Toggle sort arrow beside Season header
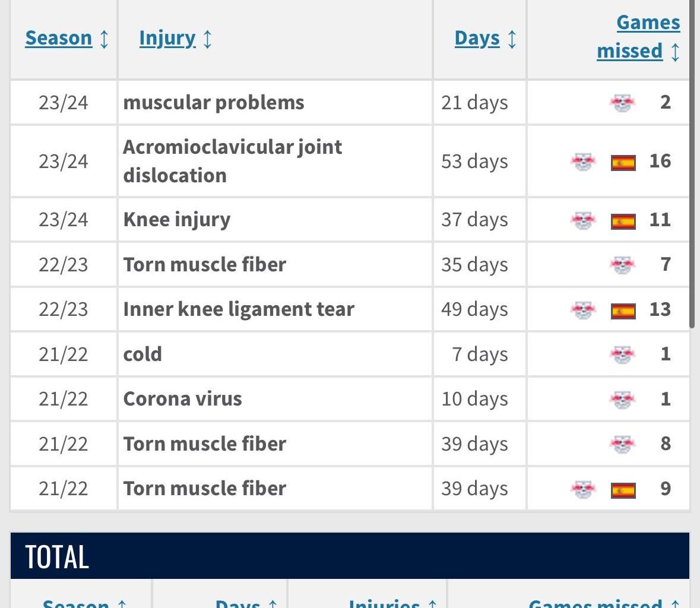This screenshot has width=700, height=608. [104, 39]
